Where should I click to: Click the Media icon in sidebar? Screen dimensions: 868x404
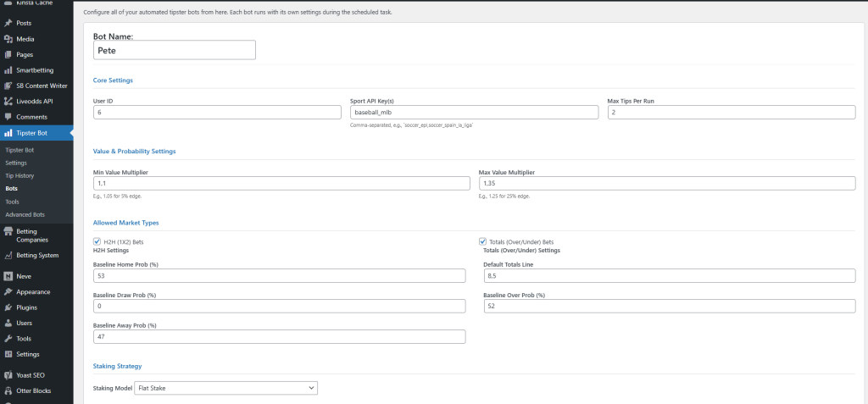pos(8,39)
